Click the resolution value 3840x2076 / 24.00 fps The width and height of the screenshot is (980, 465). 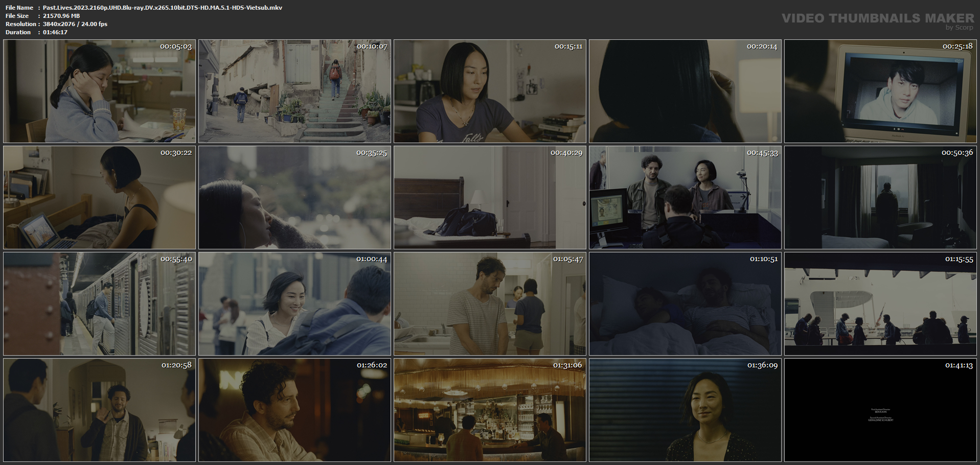pos(75,24)
